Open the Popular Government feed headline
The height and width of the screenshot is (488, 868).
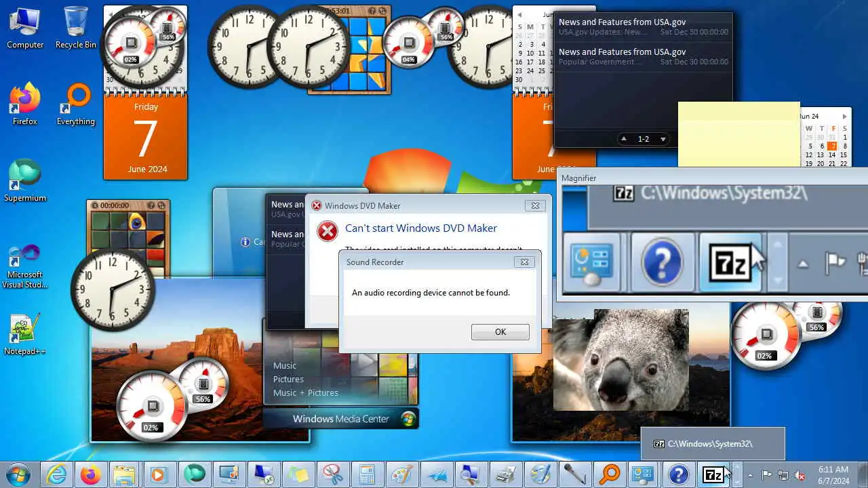pyautogui.click(x=643, y=56)
